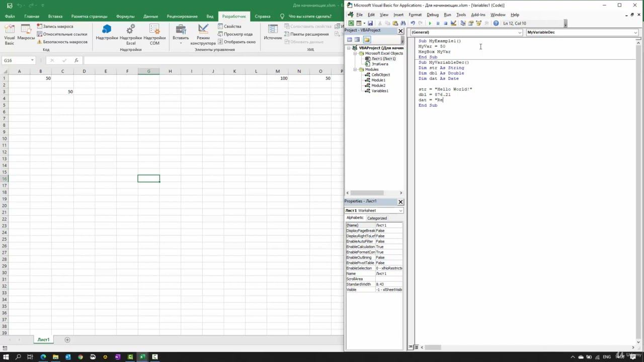This screenshot has height=362, width=644.
Task: Toggle Folders view in Project explorer
Action: (367, 40)
